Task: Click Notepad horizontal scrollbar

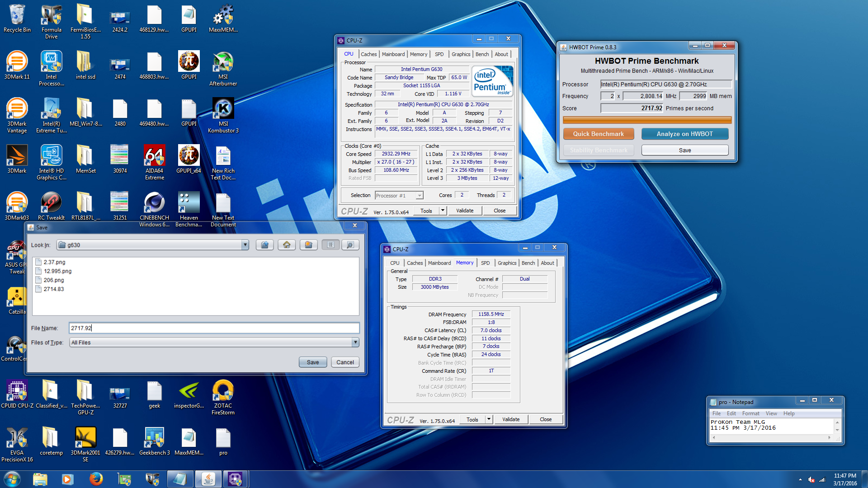Action: pyautogui.click(x=771, y=438)
